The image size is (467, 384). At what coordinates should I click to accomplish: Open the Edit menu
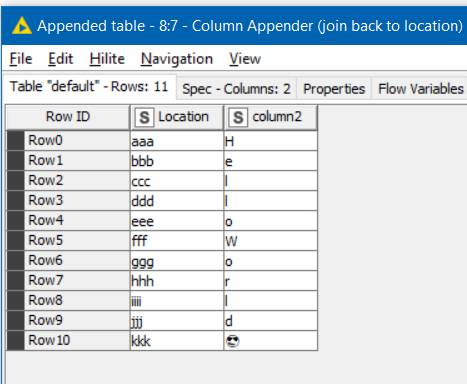click(x=60, y=59)
